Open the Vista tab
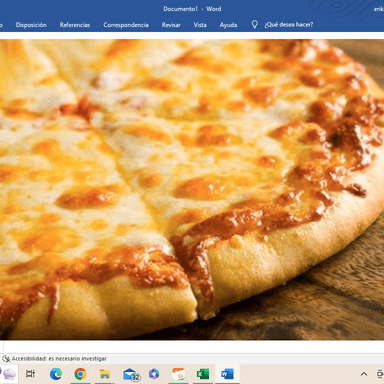Image resolution: width=384 pixels, height=384 pixels. point(200,25)
